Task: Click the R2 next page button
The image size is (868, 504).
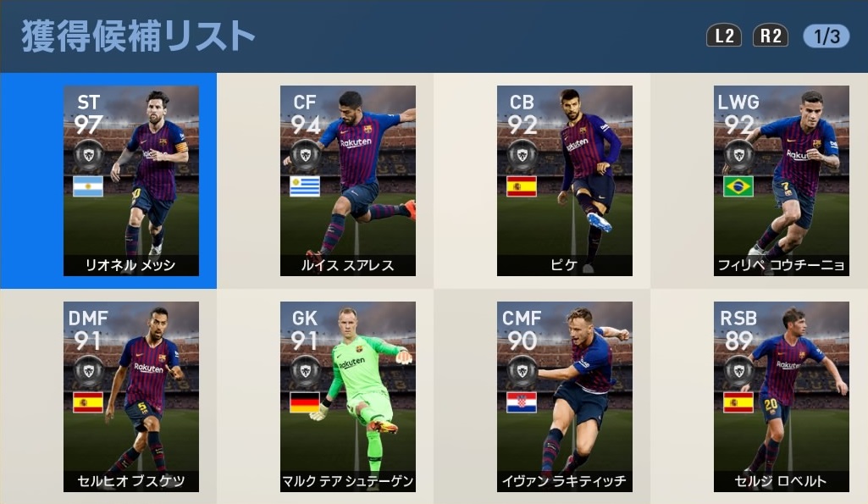Action: tap(771, 36)
